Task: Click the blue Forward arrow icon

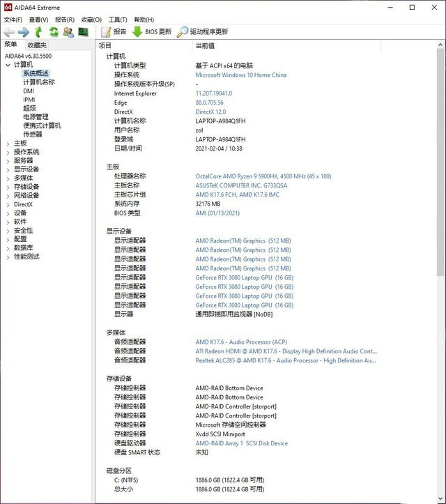Action: coord(24,32)
